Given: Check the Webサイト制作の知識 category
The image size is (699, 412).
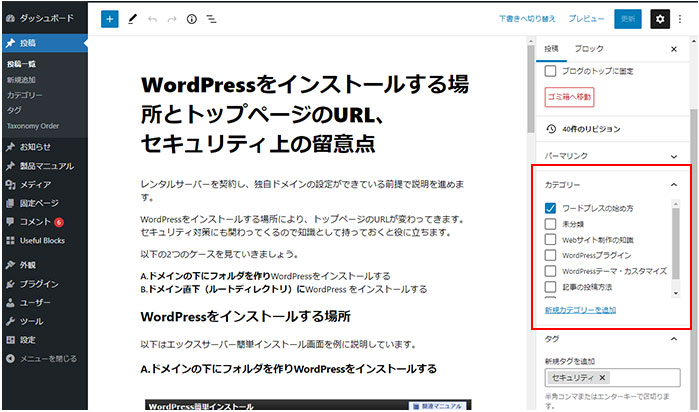Looking at the screenshot, I should click(x=550, y=239).
